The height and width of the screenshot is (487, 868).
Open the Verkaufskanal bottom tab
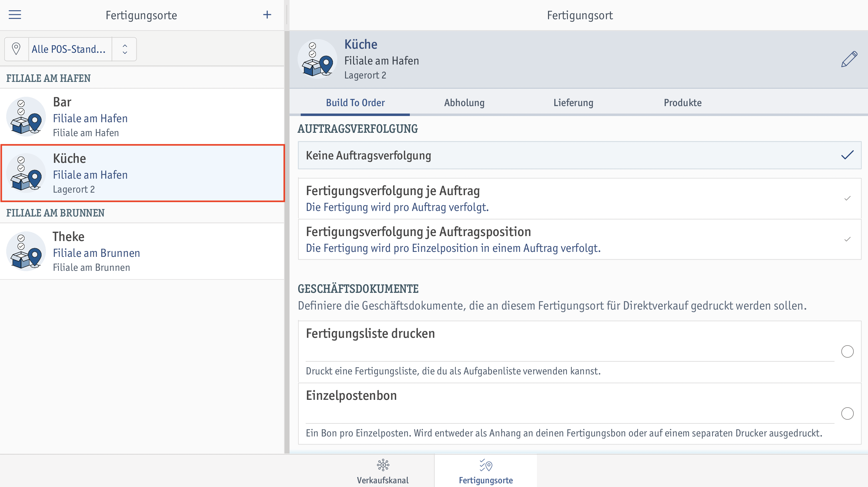[x=383, y=471]
